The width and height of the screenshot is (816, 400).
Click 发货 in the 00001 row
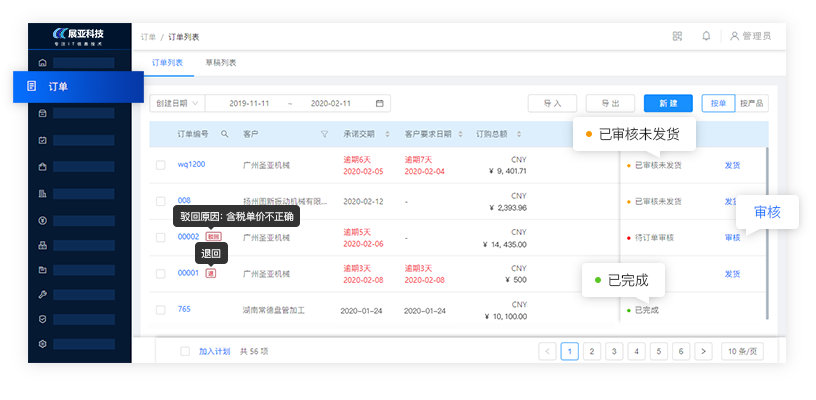point(732,274)
